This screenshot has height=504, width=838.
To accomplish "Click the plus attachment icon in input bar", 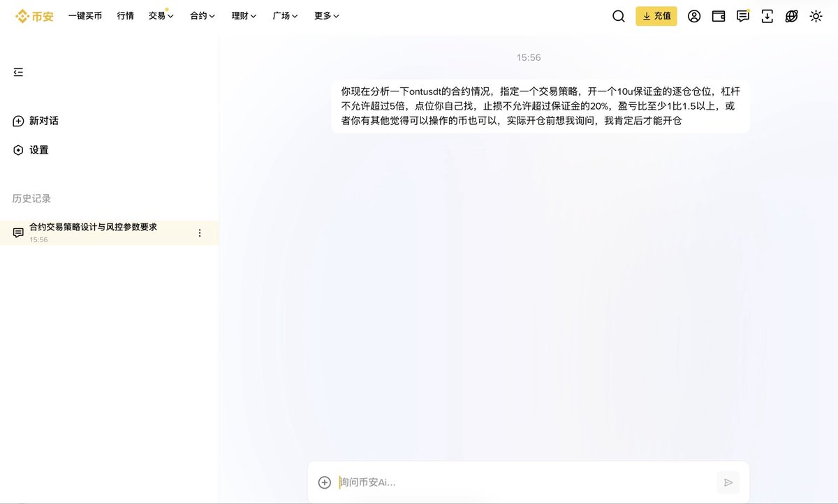I will (x=323, y=482).
